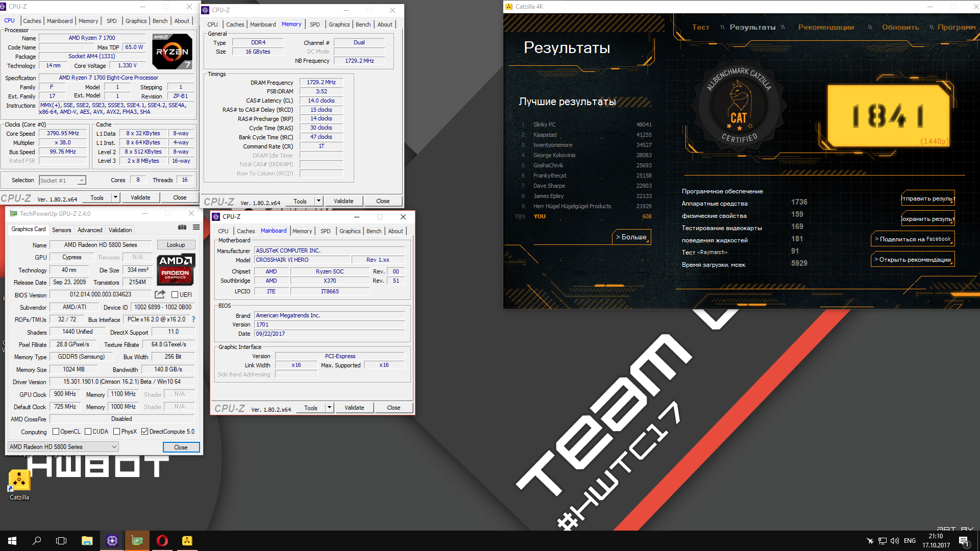The image size is (980, 551).
Task: Switch to GPU-Z via its taskbar icon
Action: coord(137,541)
